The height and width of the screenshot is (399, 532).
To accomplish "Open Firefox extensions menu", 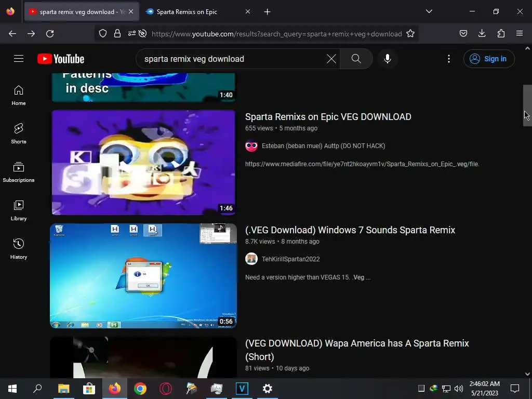I will [501, 34].
